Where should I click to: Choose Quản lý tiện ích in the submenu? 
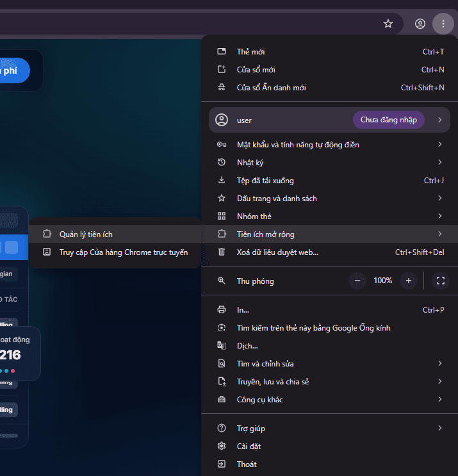pos(115,234)
